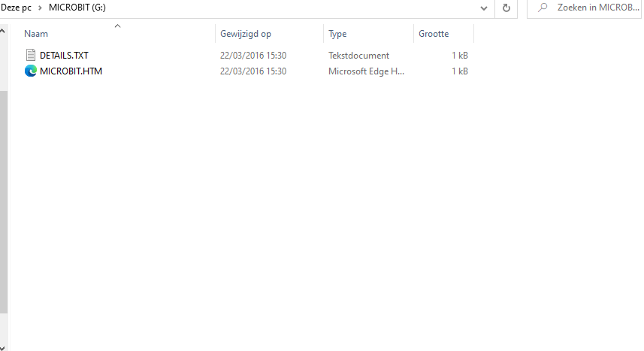Click the 'Tekstdocument' type cell
644x351 pixels.
[358, 55]
